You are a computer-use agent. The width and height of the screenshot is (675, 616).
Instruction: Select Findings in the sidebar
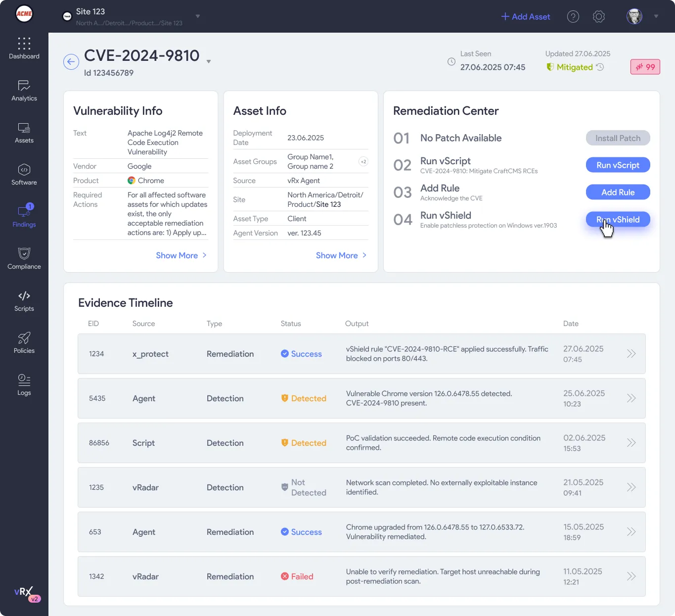coord(24,216)
